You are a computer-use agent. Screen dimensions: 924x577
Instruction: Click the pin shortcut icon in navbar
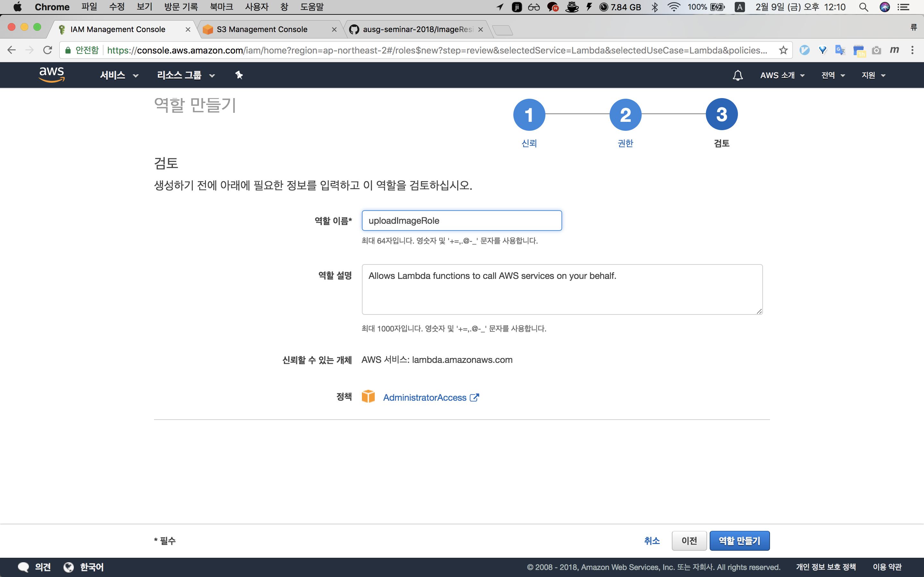[239, 75]
